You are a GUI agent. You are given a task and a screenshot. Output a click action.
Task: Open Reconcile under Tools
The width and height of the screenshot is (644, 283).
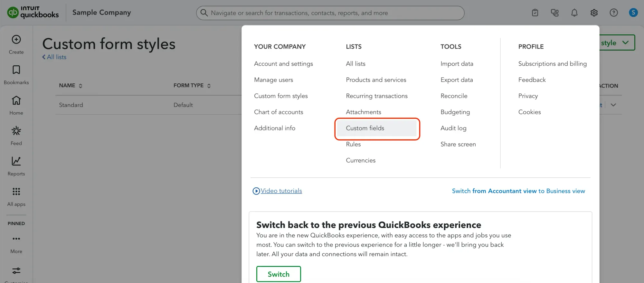(x=454, y=96)
